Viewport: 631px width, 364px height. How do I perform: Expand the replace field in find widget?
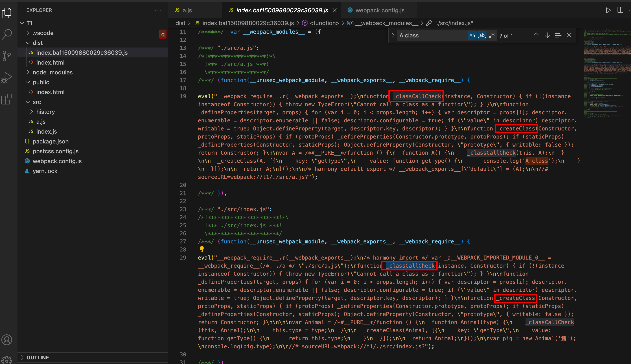pos(393,35)
